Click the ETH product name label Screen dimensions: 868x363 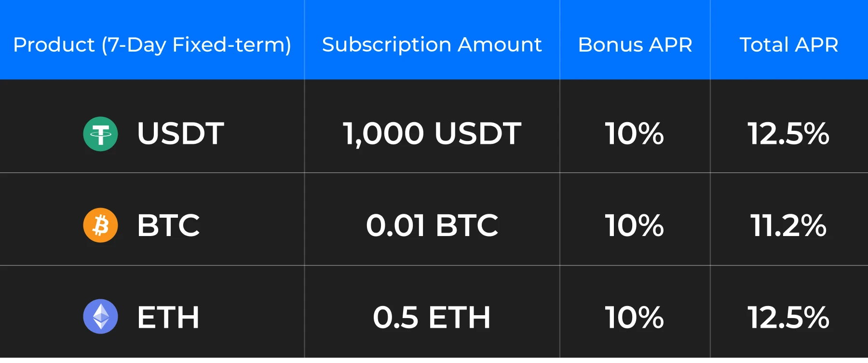point(168,317)
